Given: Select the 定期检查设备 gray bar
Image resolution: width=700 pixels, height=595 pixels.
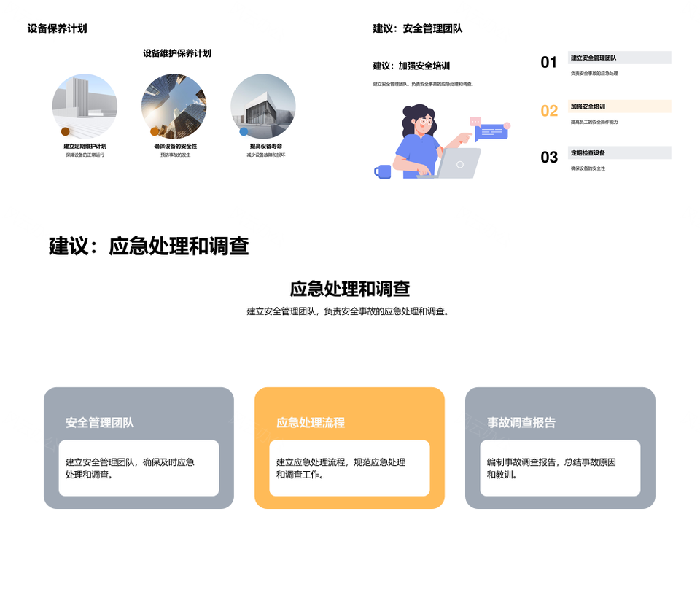Looking at the screenshot, I should click(x=619, y=153).
